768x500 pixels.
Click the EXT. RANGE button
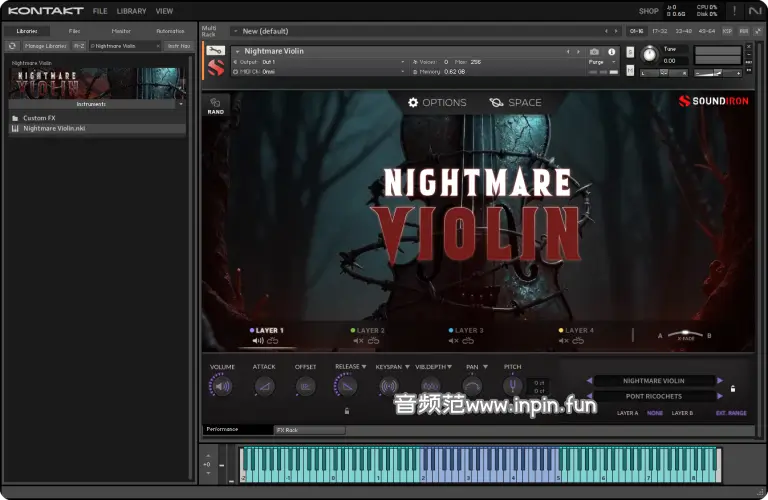(x=730, y=413)
